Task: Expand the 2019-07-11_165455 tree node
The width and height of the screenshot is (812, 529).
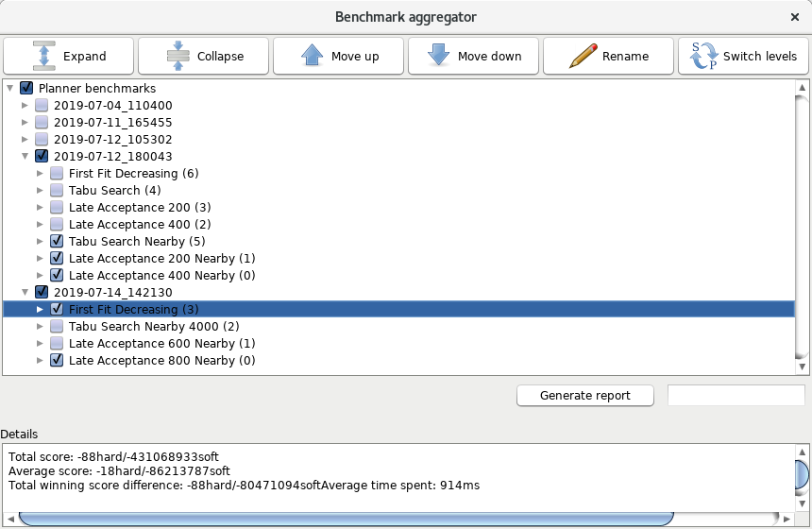Action: click(25, 123)
